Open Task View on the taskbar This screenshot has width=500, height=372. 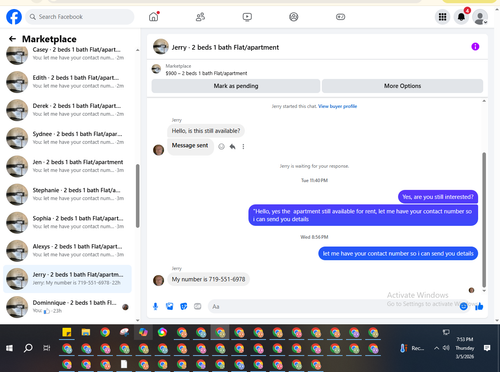[x=47, y=348]
